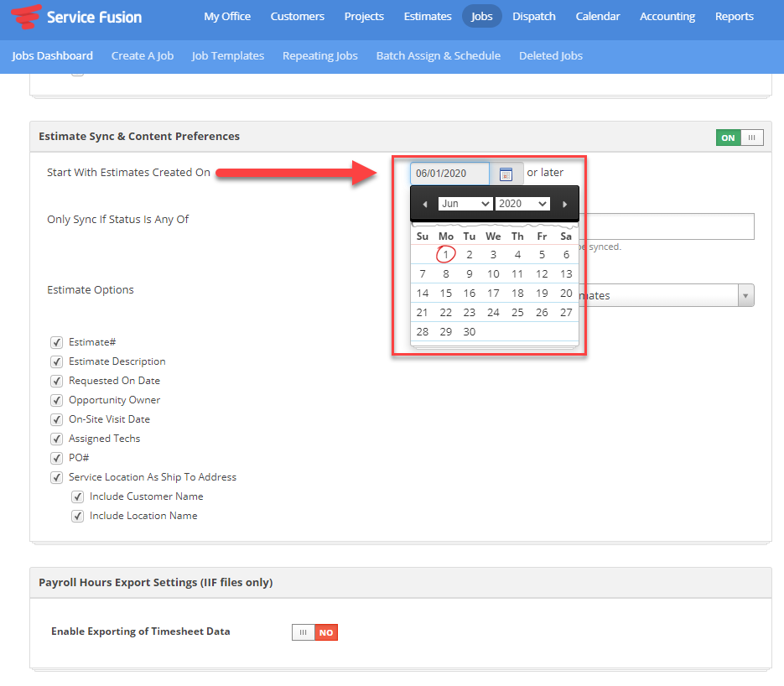Image resolution: width=784 pixels, height=686 pixels.
Task: Toggle Enable Exporting of Timesheet Data
Action: point(314,632)
